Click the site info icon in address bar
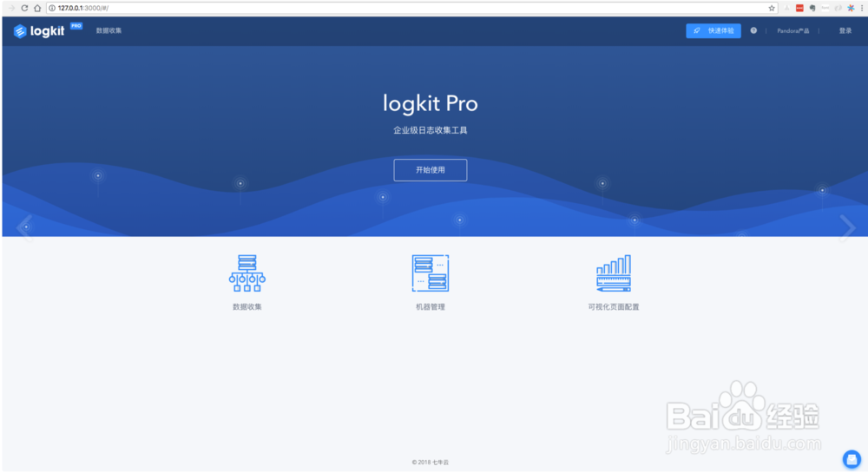The image size is (868, 473). point(52,8)
